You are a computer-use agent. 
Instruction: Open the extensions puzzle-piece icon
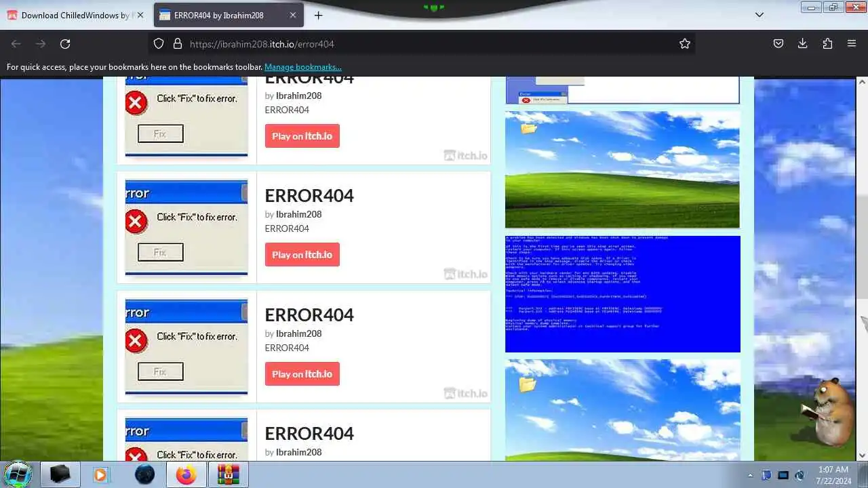click(827, 43)
